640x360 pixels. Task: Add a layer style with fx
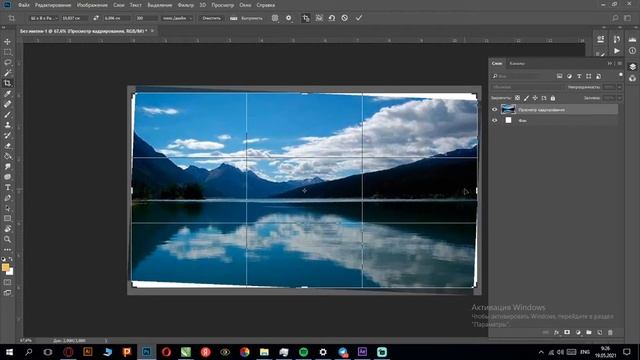coord(556,333)
